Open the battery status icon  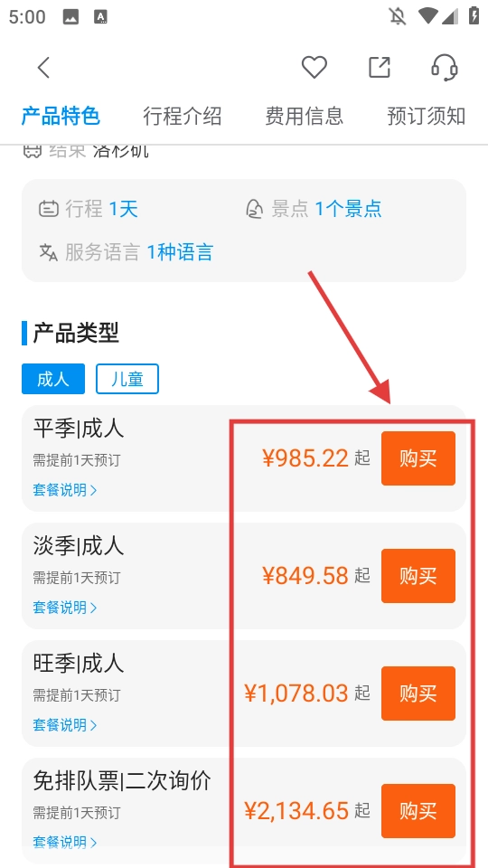tap(474, 15)
